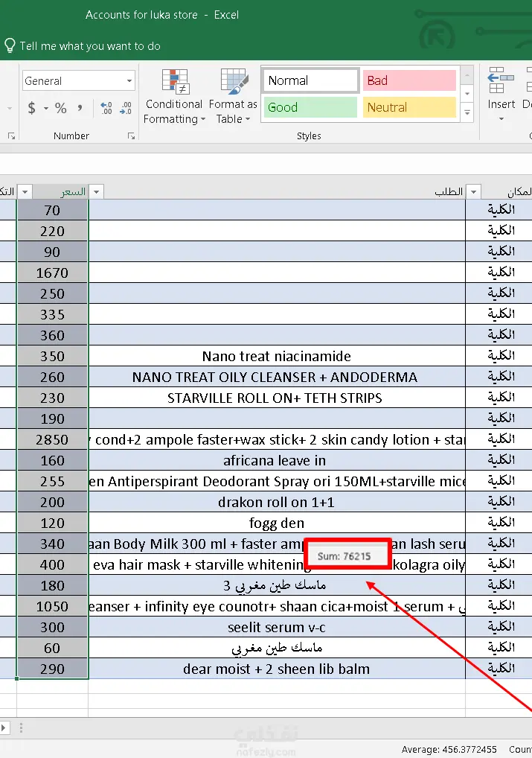The width and height of the screenshot is (532, 758).
Task: Apply accounting dollar format
Action: (x=32, y=108)
